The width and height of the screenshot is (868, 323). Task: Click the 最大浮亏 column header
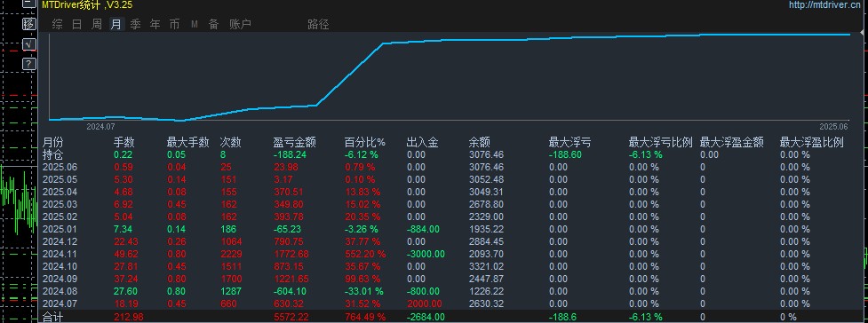coord(570,143)
